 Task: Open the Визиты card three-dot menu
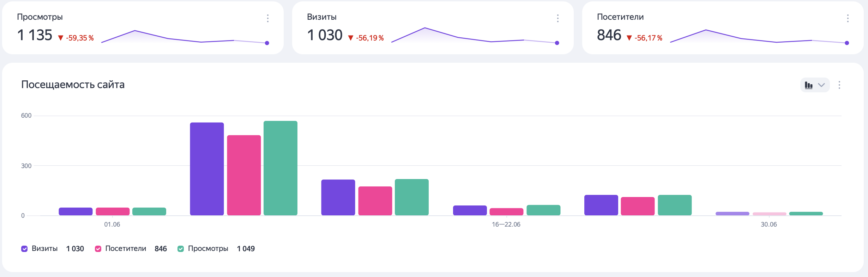tap(557, 18)
